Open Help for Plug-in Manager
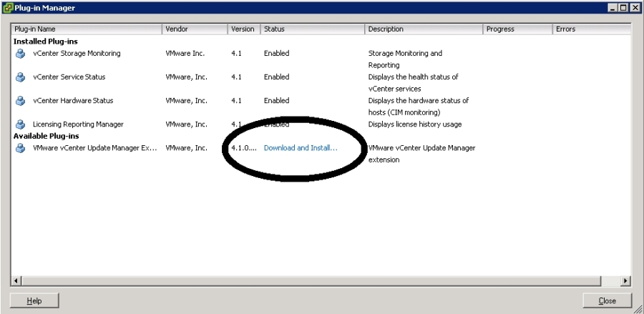Viewport: 644px width, 314px height. [x=34, y=300]
